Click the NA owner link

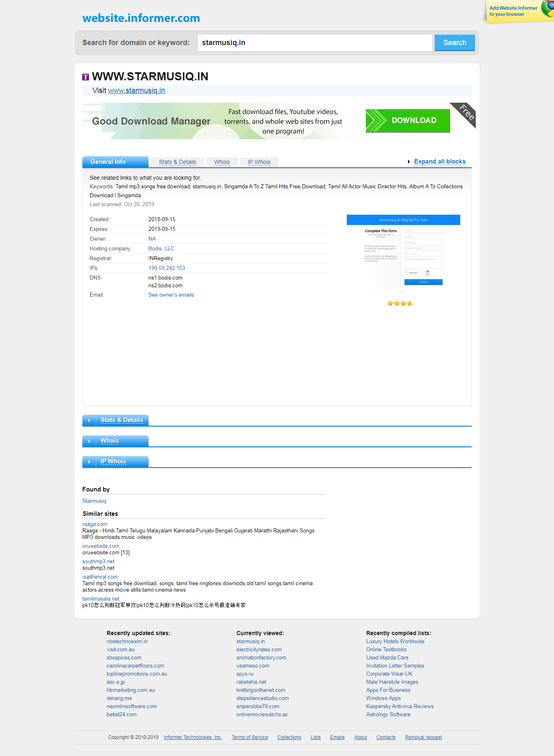pyautogui.click(x=152, y=239)
